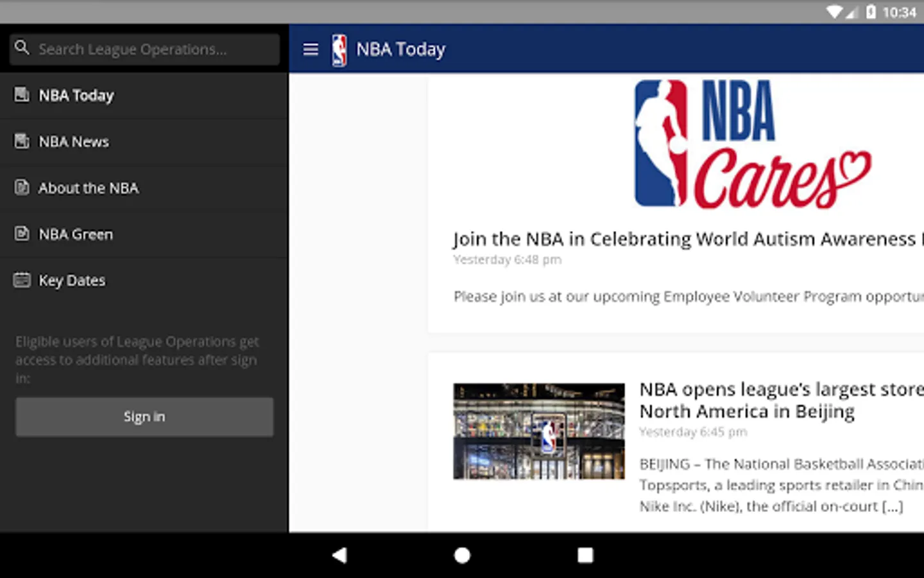The width and height of the screenshot is (924, 578).
Task: Click the 'Yesterday 6:45 pm' timestamp
Action: coord(694,432)
